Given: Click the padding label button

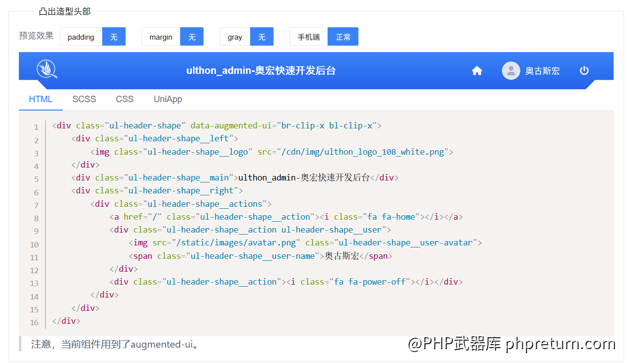Looking at the screenshot, I should click(x=81, y=37).
